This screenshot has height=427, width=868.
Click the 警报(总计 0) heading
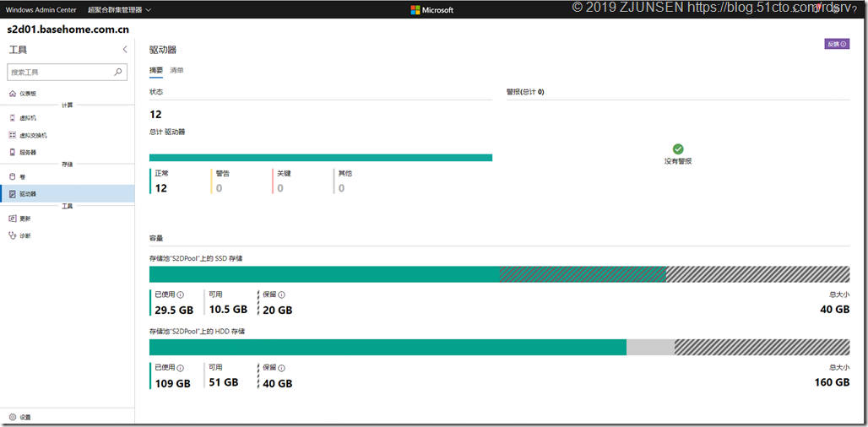coord(525,92)
